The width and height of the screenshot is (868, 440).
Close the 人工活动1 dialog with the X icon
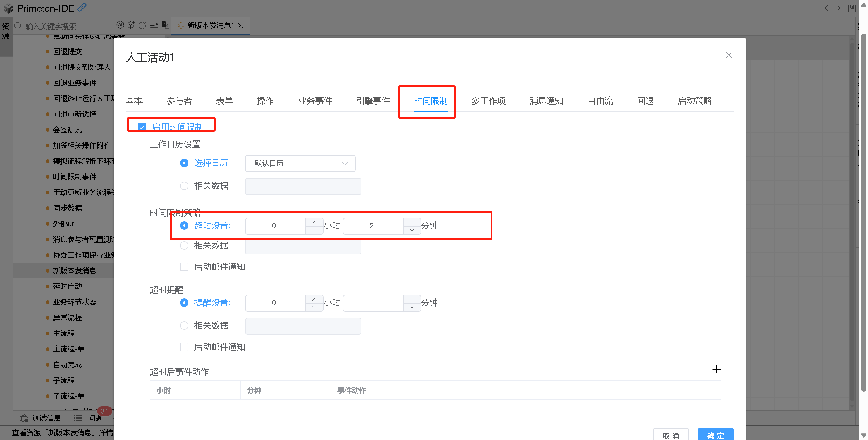[x=728, y=55]
